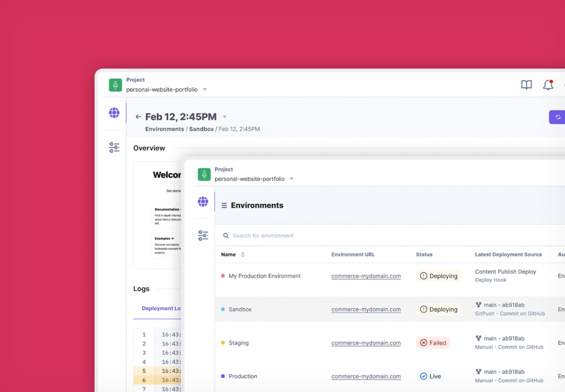The image size is (565, 392).
Task: Click the Environment URL column header
Action: (353, 255)
